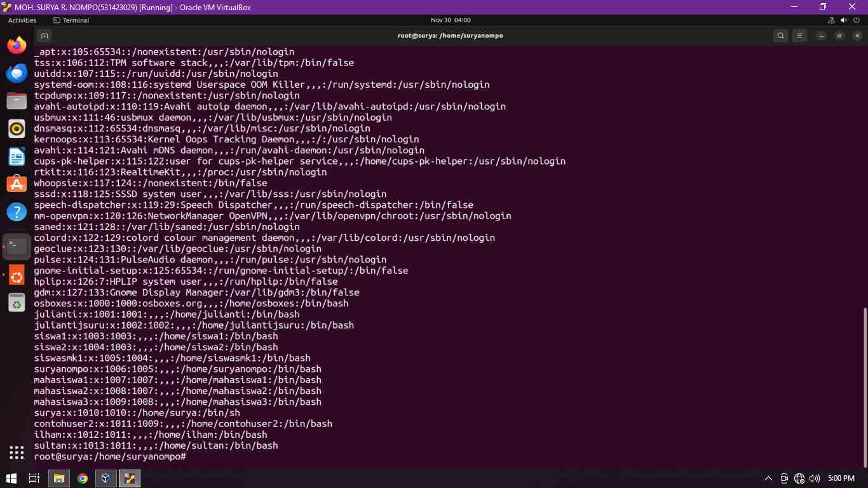This screenshot has width=868, height=488.
Task: Click the mahasiswa3:x:1009:1008 line
Action: (x=178, y=402)
